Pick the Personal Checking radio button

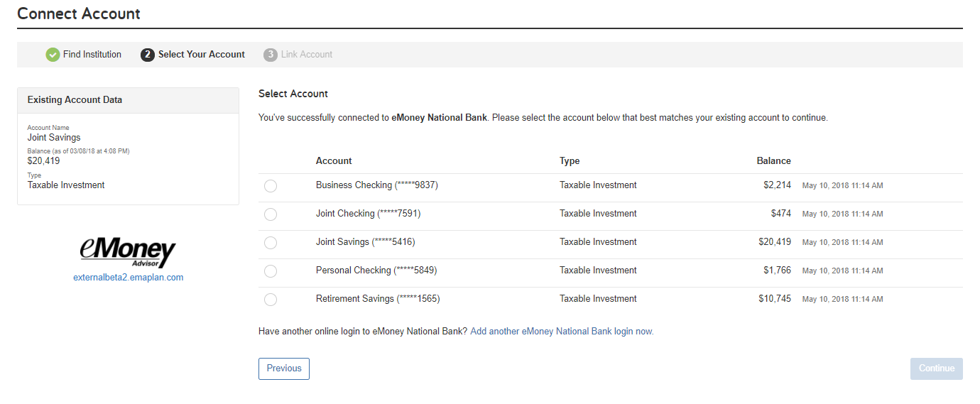(x=271, y=271)
